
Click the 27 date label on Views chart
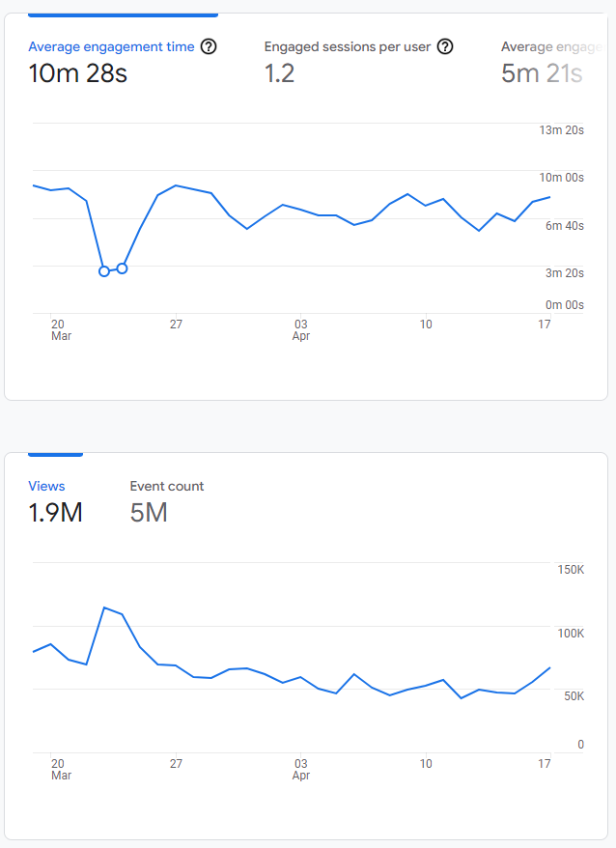pyautogui.click(x=176, y=763)
